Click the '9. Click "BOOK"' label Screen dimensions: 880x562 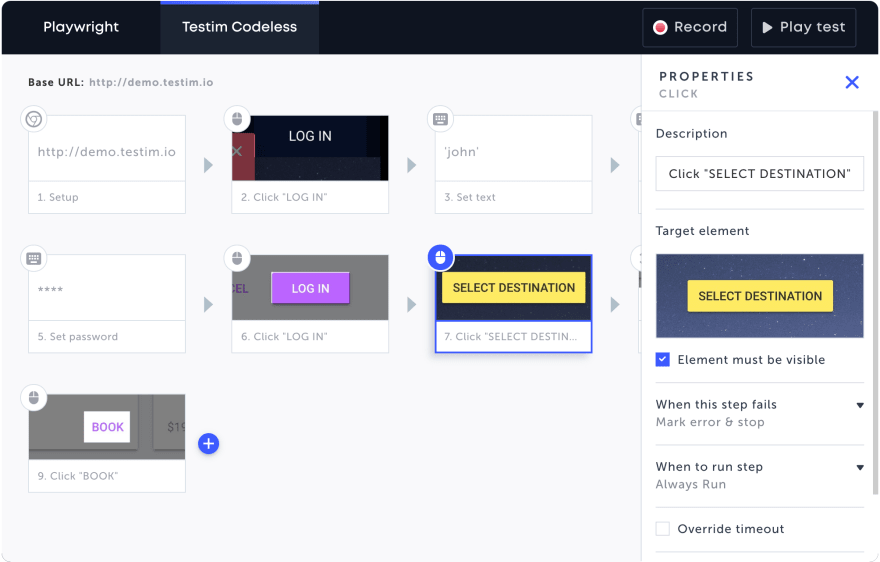point(77,476)
